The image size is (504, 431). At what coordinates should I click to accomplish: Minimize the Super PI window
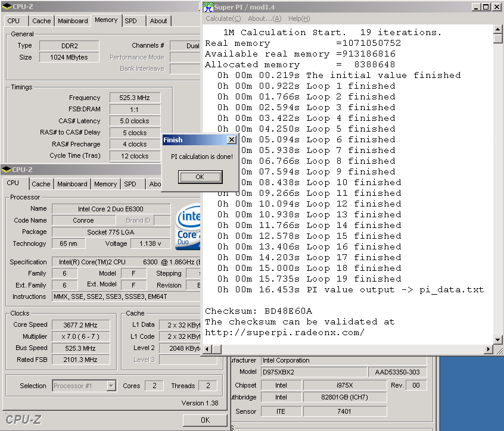click(476, 7)
